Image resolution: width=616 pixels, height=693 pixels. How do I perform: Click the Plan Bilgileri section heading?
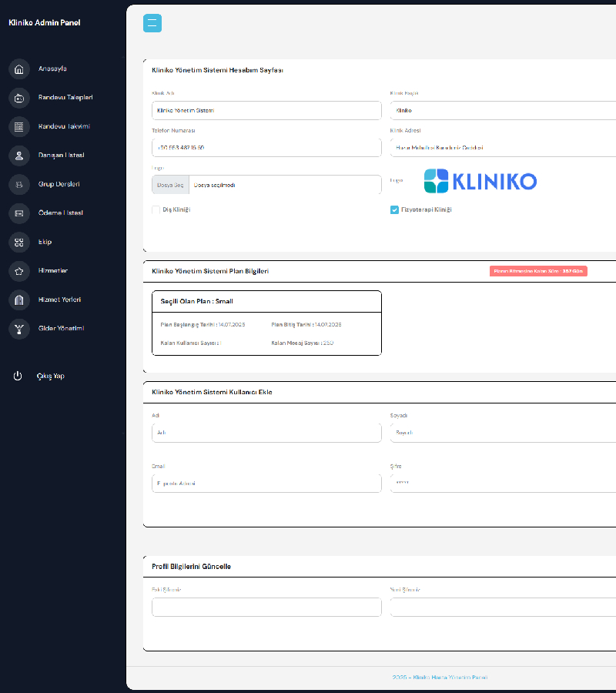[210, 271]
